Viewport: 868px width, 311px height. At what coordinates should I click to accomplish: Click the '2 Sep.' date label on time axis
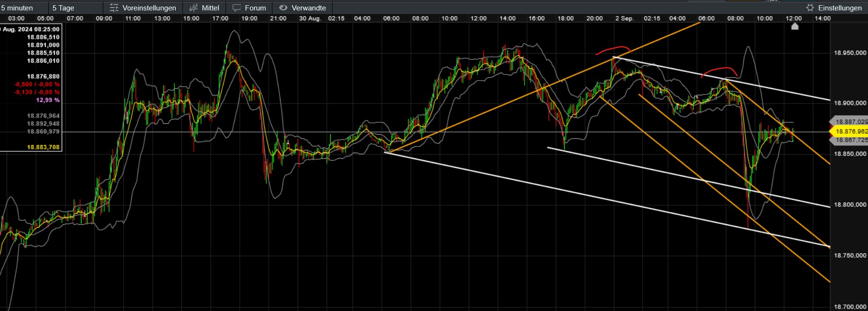pyautogui.click(x=624, y=18)
